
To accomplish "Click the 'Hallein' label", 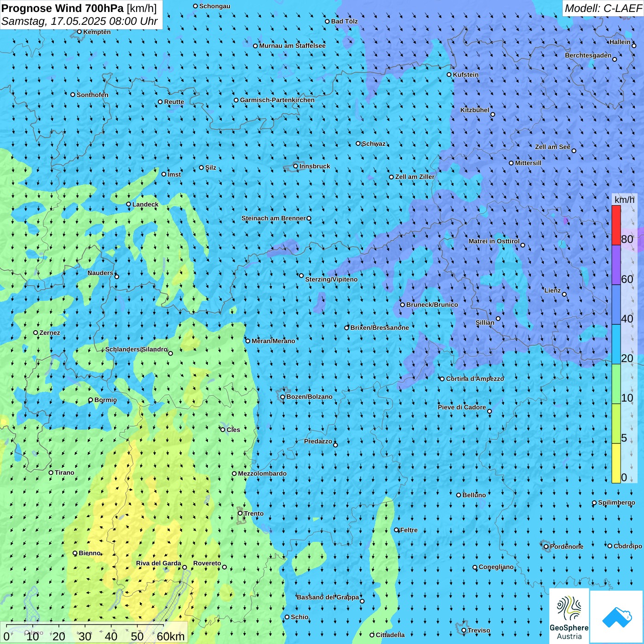I will click(620, 42).
